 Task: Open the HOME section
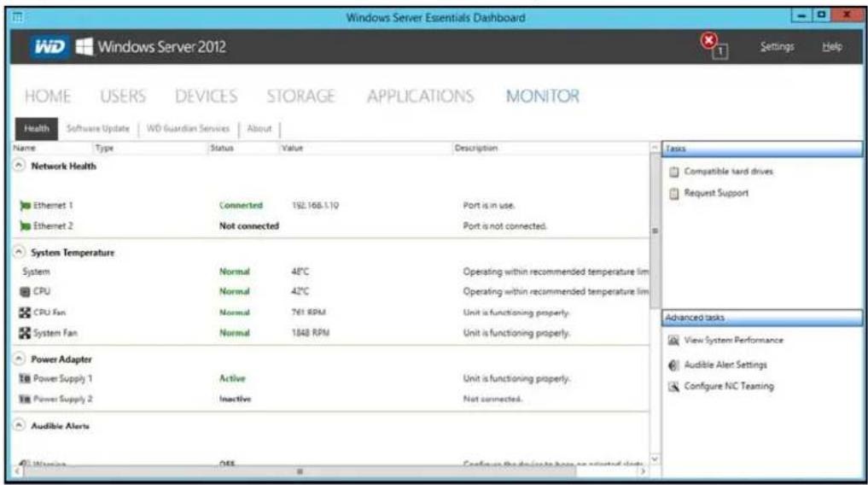point(48,96)
